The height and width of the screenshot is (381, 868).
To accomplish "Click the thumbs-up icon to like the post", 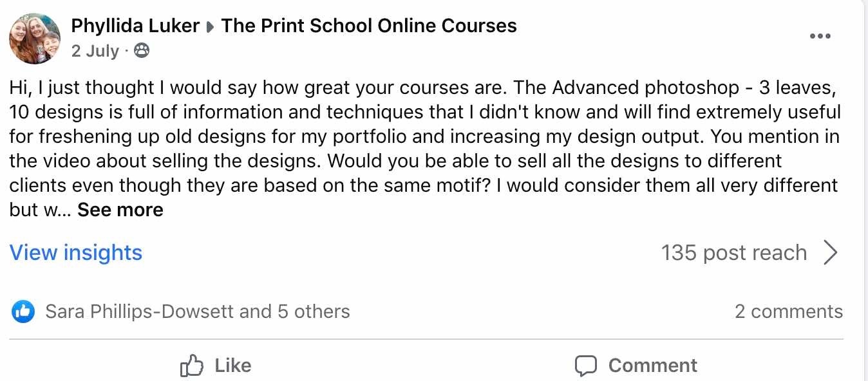I will pyautogui.click(x=192, y=366).
